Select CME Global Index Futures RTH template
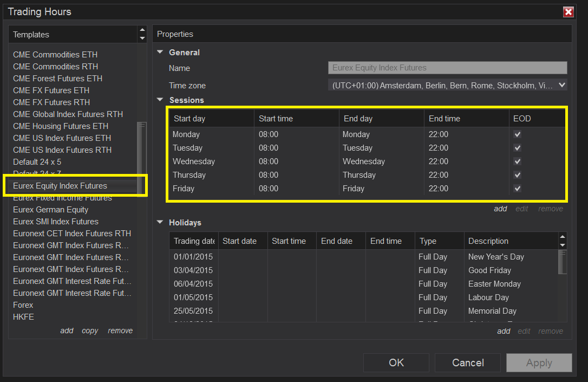588x382 pixels. click(x=73, y=114)
